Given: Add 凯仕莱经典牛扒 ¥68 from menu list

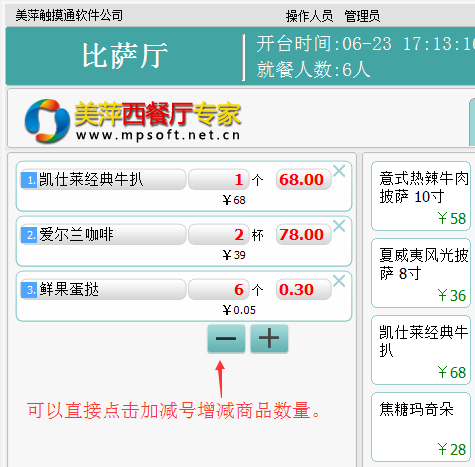Looking at the screenshot, I should click(421, 350).
